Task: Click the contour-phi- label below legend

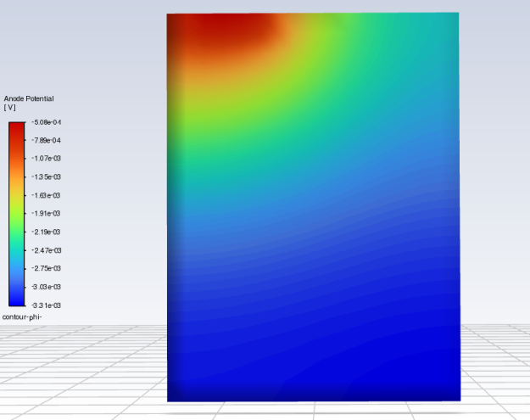Action: [x=22, y=317]
